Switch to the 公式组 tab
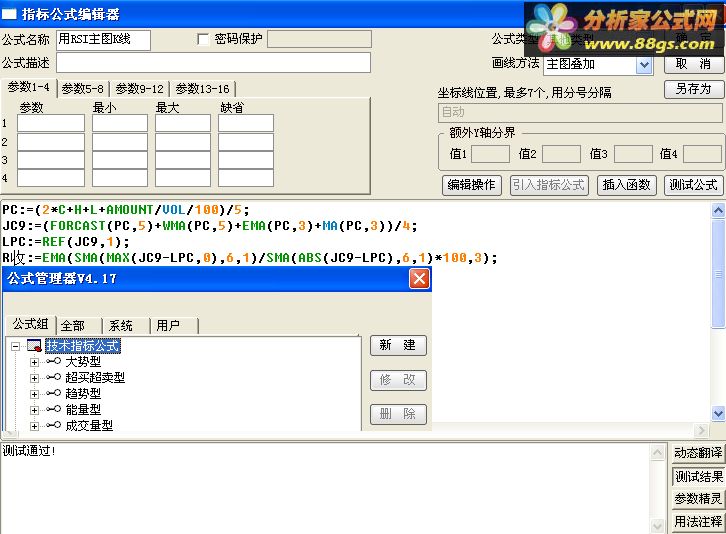The height and width of the screenshot is (534, 726). tap(31, 324)
